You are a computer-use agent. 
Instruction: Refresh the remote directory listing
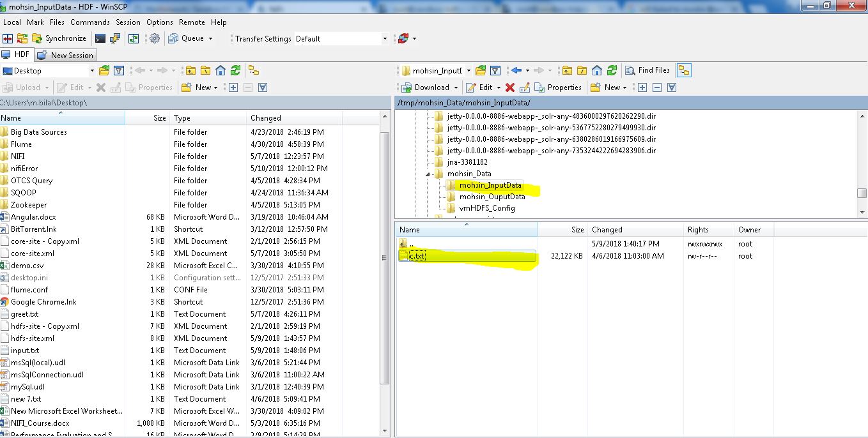click(611, 70)
